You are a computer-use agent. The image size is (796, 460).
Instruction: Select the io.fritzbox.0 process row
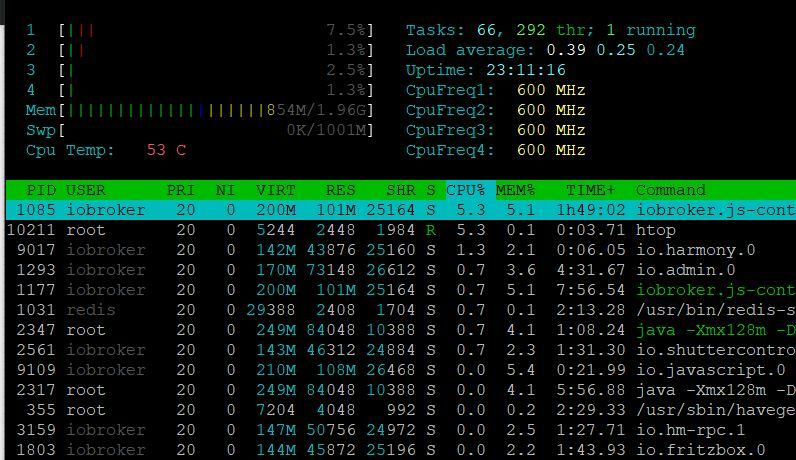pos(401,450)
